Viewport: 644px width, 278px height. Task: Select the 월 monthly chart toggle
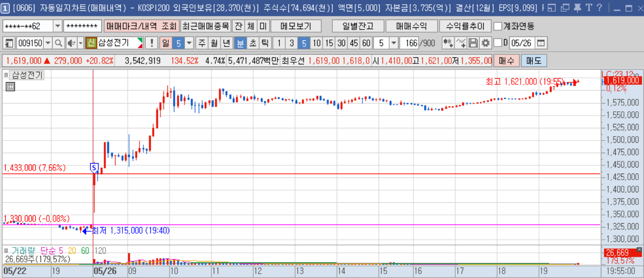214,43
